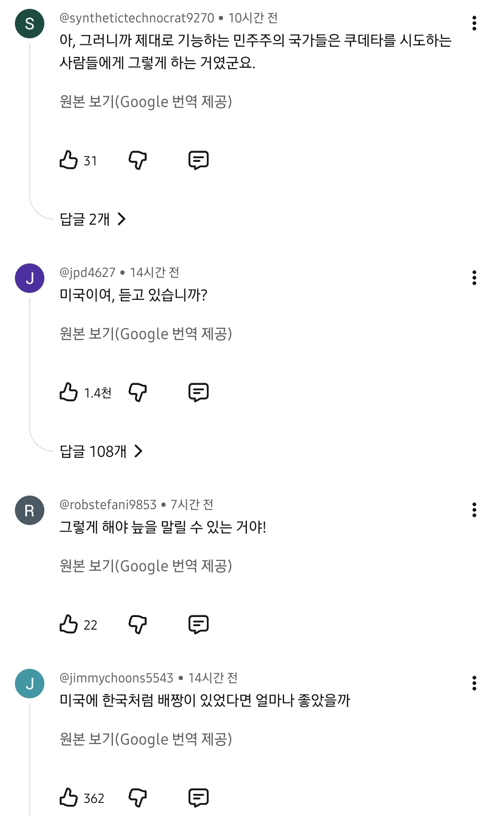Show original text of @jpd4627's comment
Viewport: 504px width, 816px height.
point(146,334)
